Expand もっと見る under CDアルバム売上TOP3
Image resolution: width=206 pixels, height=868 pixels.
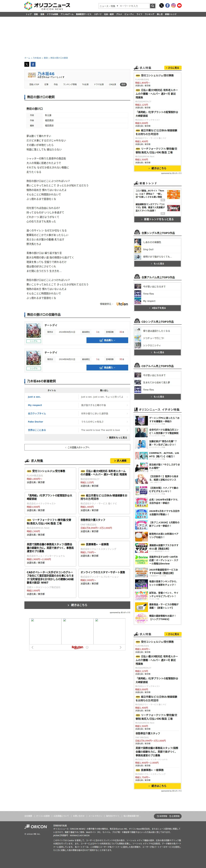pos(157,397)
